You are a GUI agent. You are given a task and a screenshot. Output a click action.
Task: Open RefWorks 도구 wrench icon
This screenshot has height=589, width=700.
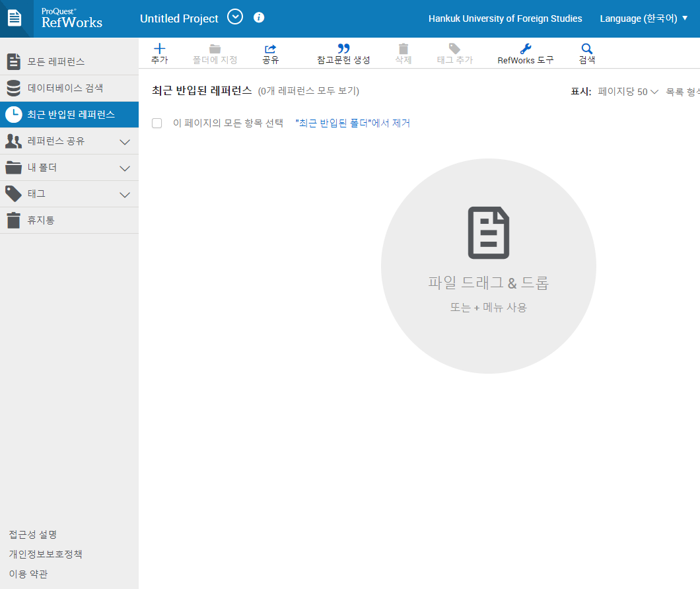[526, 49]
